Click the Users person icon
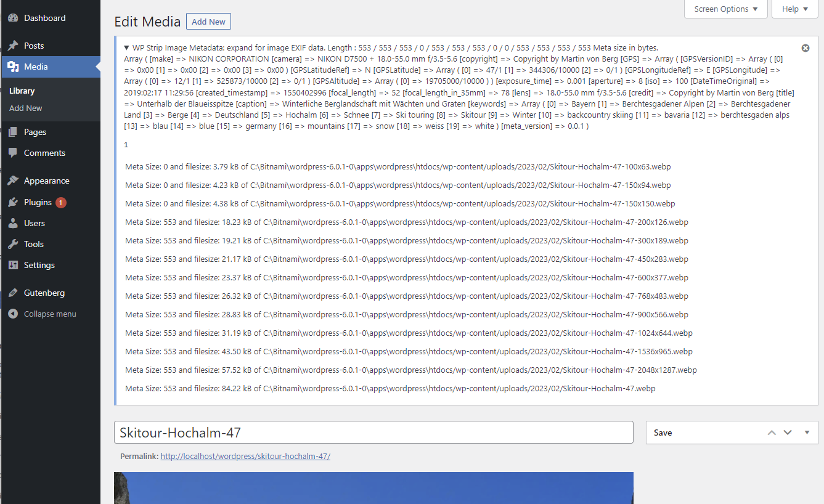This screenshot has height=504, width=824. 13,223
